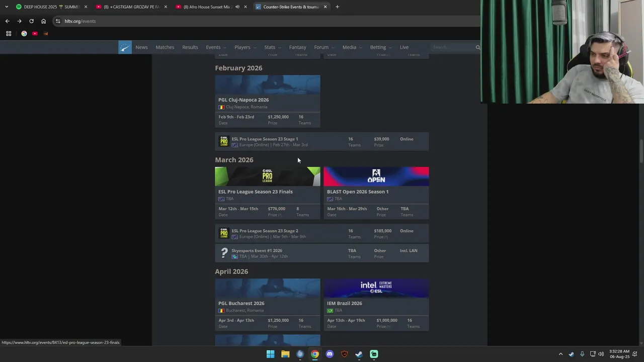
Task: Open the tab search chevron button
Action: click(6, 7)
